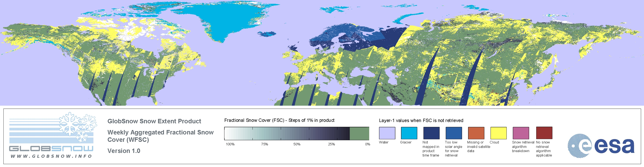Click the Water legend color swatch
This screenshot has height=167, width=644.
pyautogui.click(x=387, y=133)
